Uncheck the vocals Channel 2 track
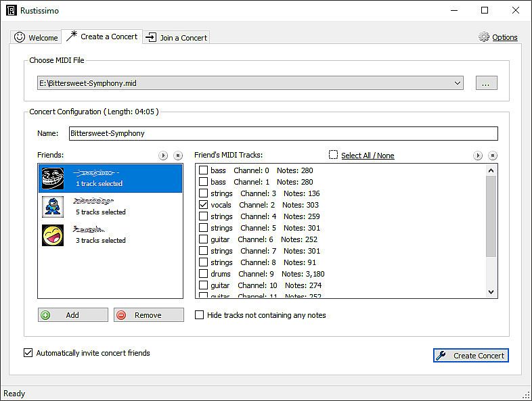Image resolution: width=532 pixels, height=401 pixels. coord(204,205)
